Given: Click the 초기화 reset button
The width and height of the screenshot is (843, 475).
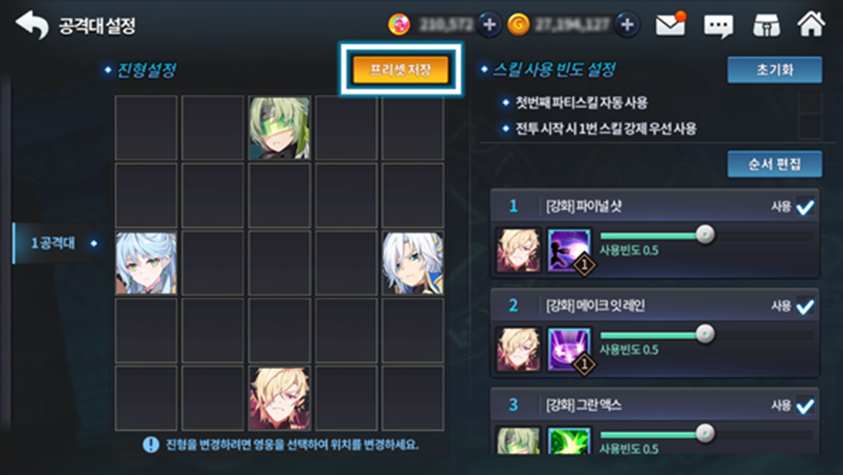Looking at the screenshot, I should 775,70.
